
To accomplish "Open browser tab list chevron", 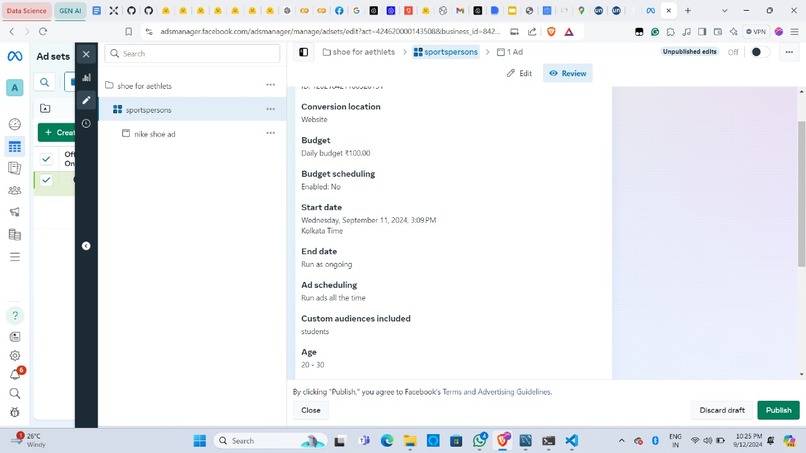I will tap(724, 10).
